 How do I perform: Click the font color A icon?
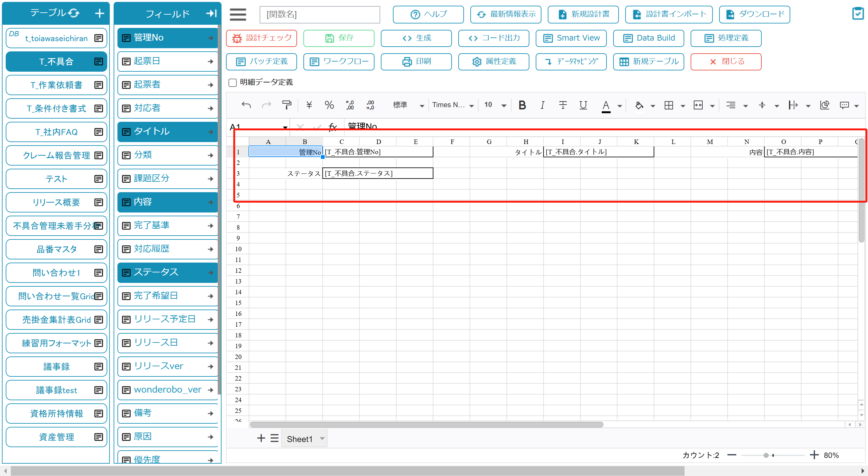[x=606, y=106]
